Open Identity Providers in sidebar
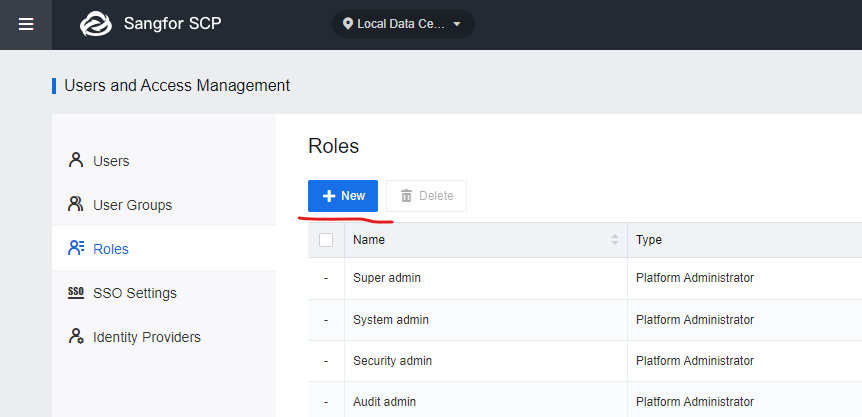Screen dimensions: 862x417 pos(164,336)
